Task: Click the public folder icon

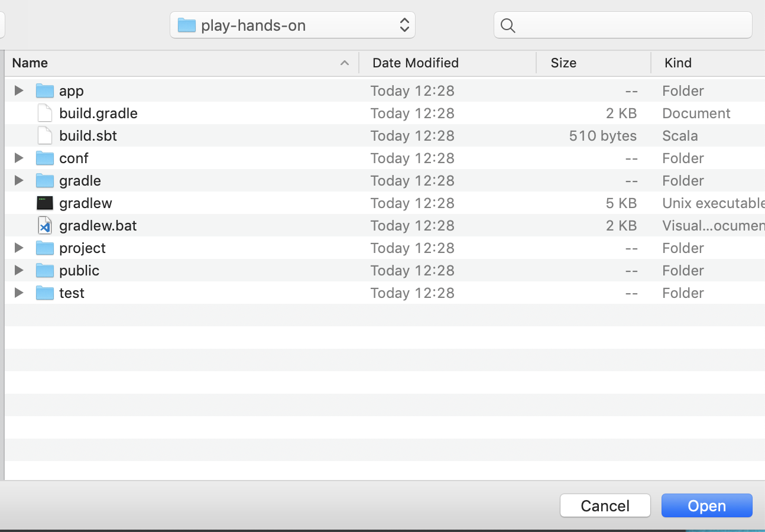Action: 45,271
